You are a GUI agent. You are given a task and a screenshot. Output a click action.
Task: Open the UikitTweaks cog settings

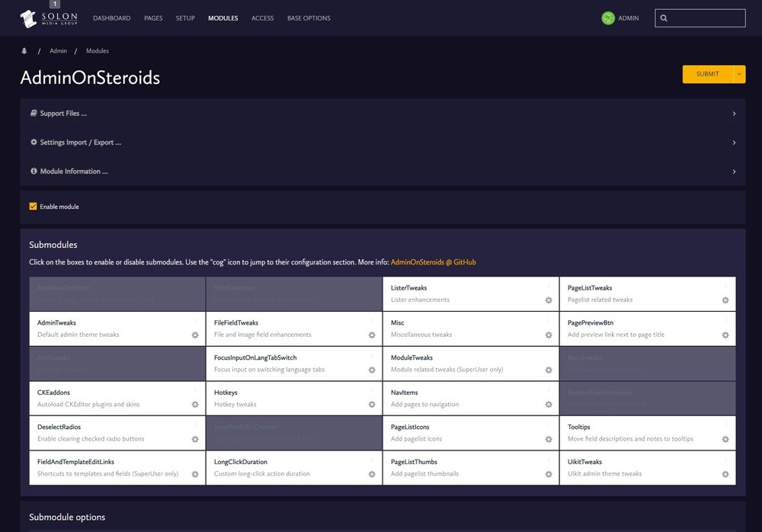(x=725, y=474)
